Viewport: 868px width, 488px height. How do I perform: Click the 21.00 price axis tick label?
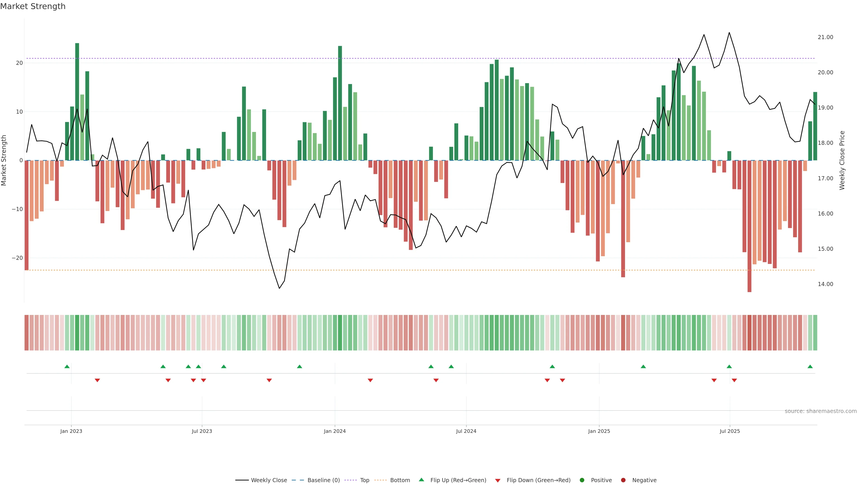[825, 37]
